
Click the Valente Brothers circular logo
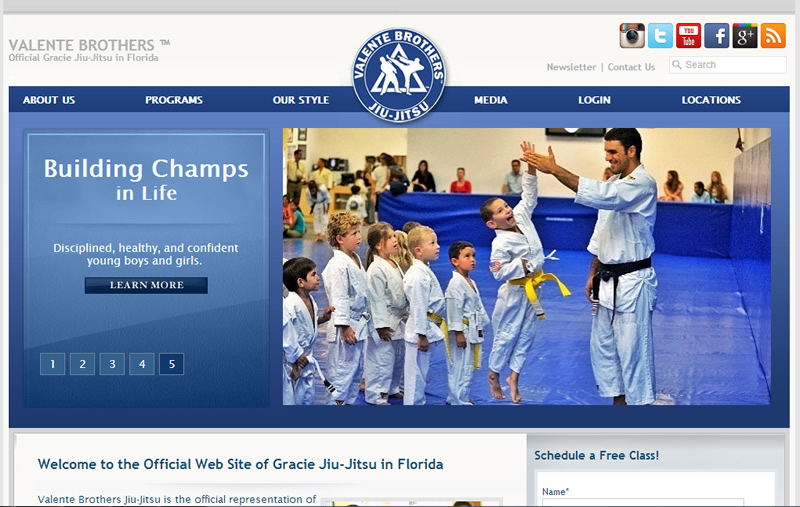click(399, 75)
